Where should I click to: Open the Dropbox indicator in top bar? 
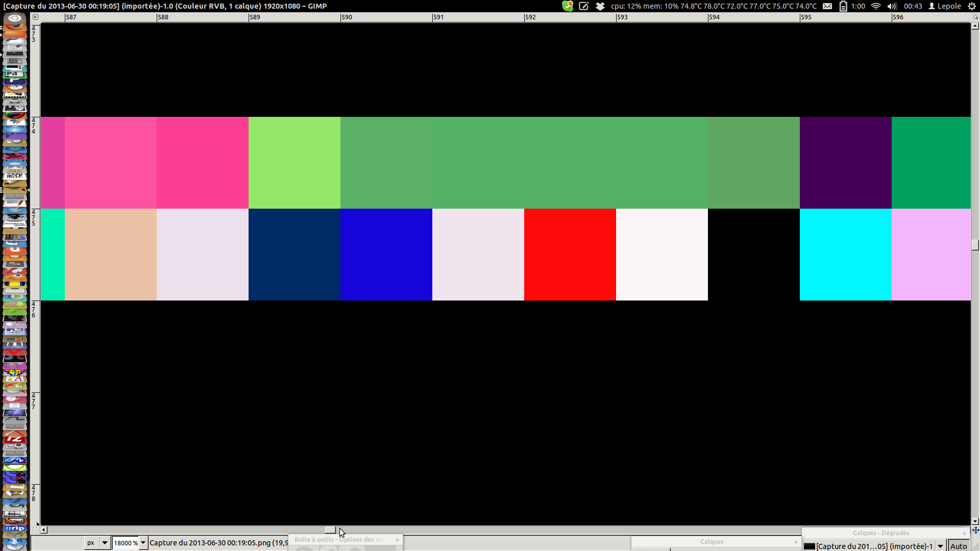point(600,6)
